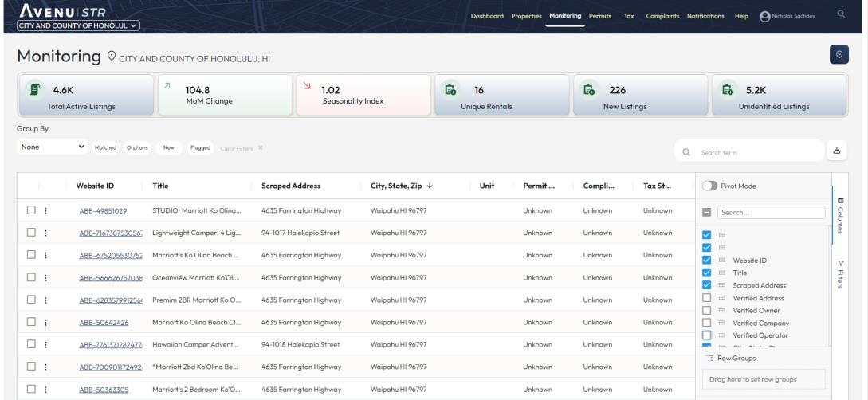This screenshot has width=868, height=400.
Task: Apply the Flagged filter
Action: [x=200, y=147]
